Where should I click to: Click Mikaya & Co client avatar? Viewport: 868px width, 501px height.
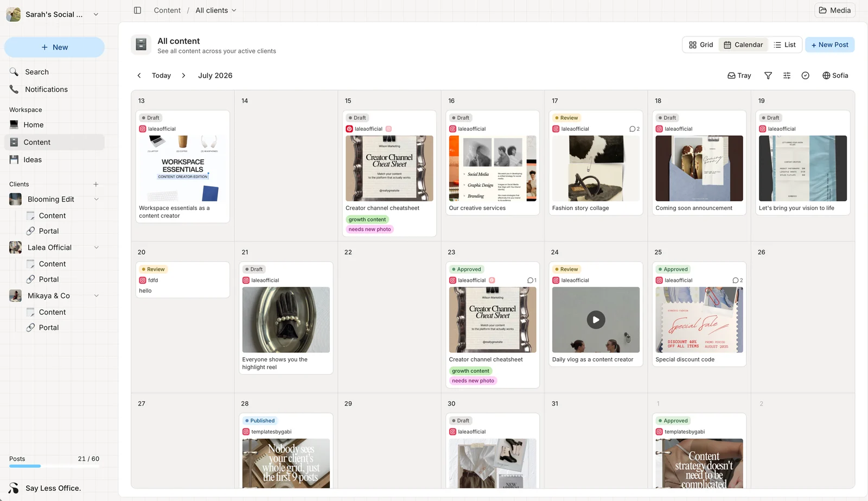point(16,296)
